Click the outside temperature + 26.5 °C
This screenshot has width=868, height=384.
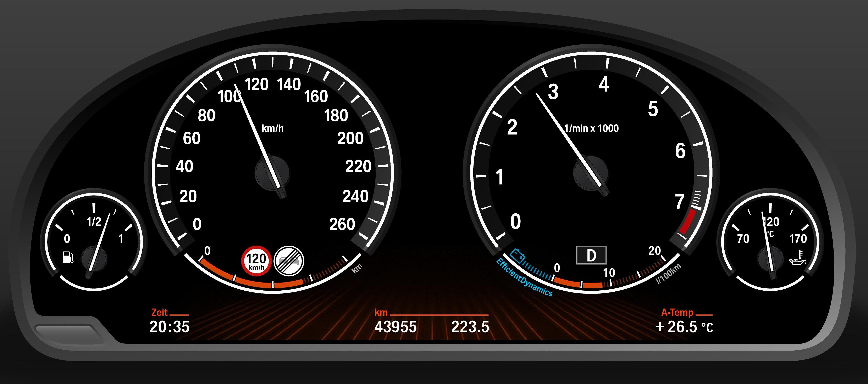tap(684, 327)
